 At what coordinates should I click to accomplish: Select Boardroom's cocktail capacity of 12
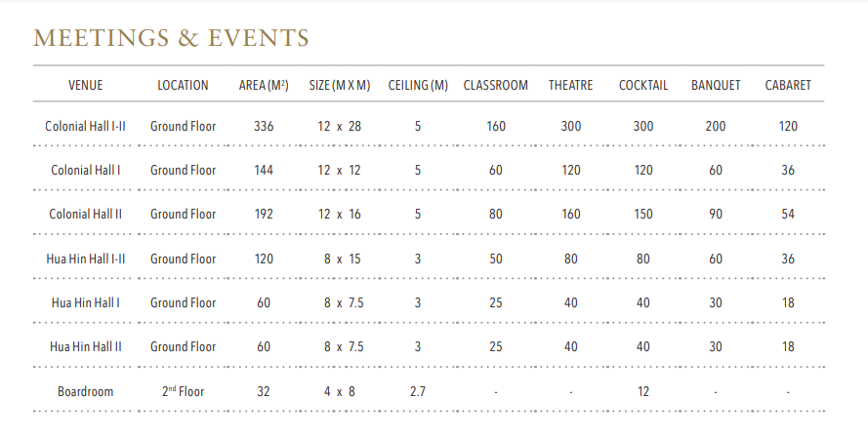[x=643, y=391]
